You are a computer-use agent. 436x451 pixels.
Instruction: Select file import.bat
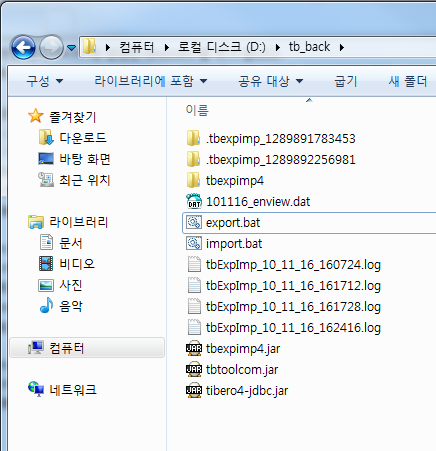[x=234, y=244]
